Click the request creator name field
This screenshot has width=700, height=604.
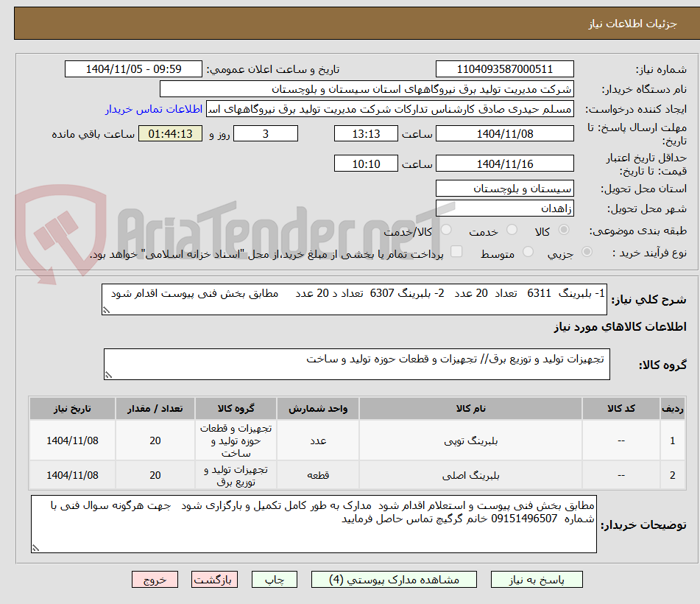pyautogui.click(x=389, y=109)
